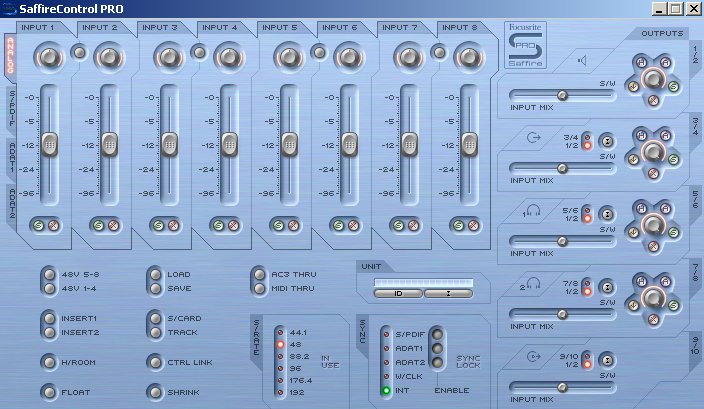Click the Focusrite Saffire PRO logo
This screenshot has width=704, height=409.
tap(525, 45)
